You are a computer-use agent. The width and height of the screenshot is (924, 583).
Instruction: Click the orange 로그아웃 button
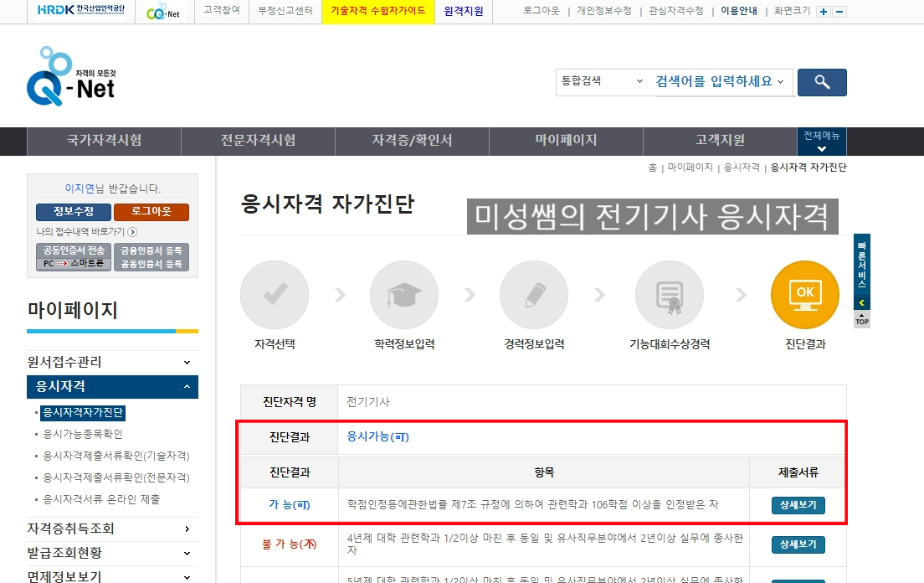[151, 212]
